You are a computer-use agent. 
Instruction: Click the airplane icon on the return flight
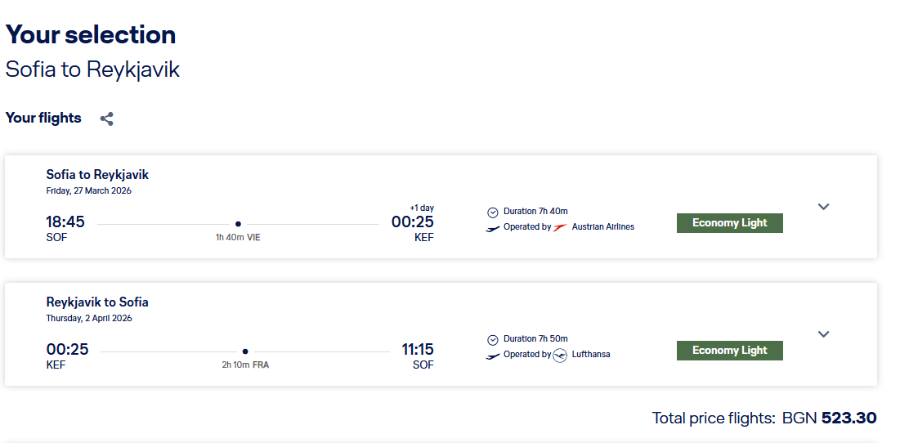(492, 356)
